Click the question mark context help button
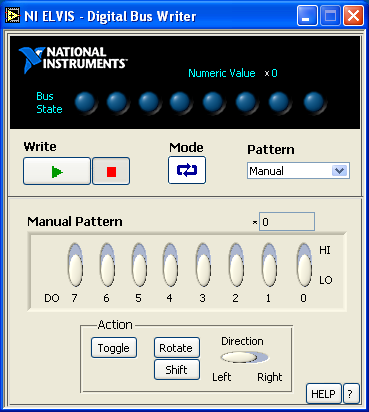369x412 pixels. [351, 394]
